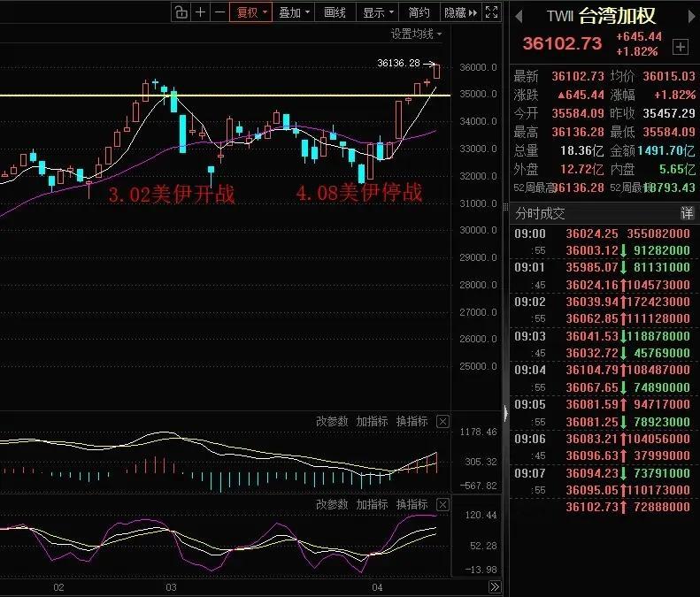Image resolution: width=700 pixels, height=597 pixels.
Task: Zoom in chart with plus icon
Action: [x=201, y=12]
